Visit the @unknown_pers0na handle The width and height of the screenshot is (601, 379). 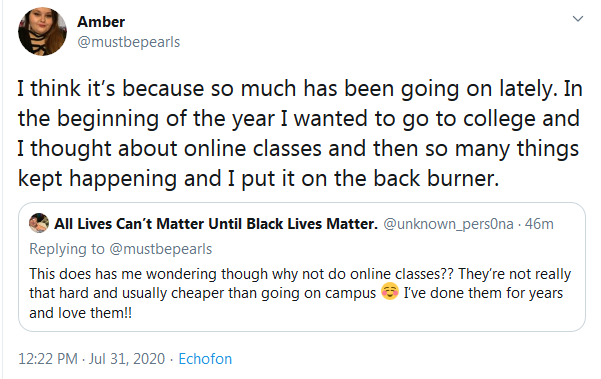[x=448, y=224]
